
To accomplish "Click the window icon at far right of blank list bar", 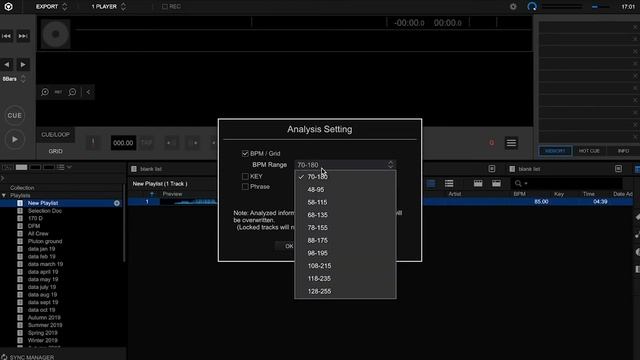I will tap(618, 169).
